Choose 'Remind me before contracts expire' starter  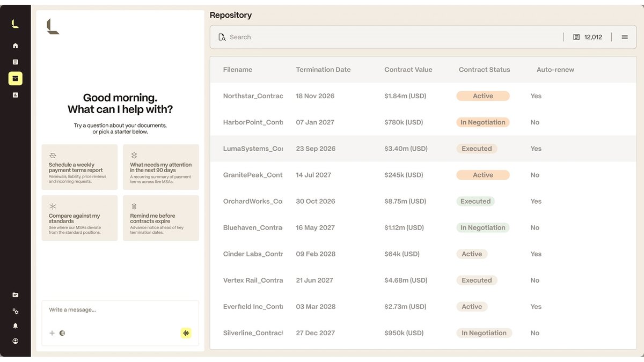[161, 218]
